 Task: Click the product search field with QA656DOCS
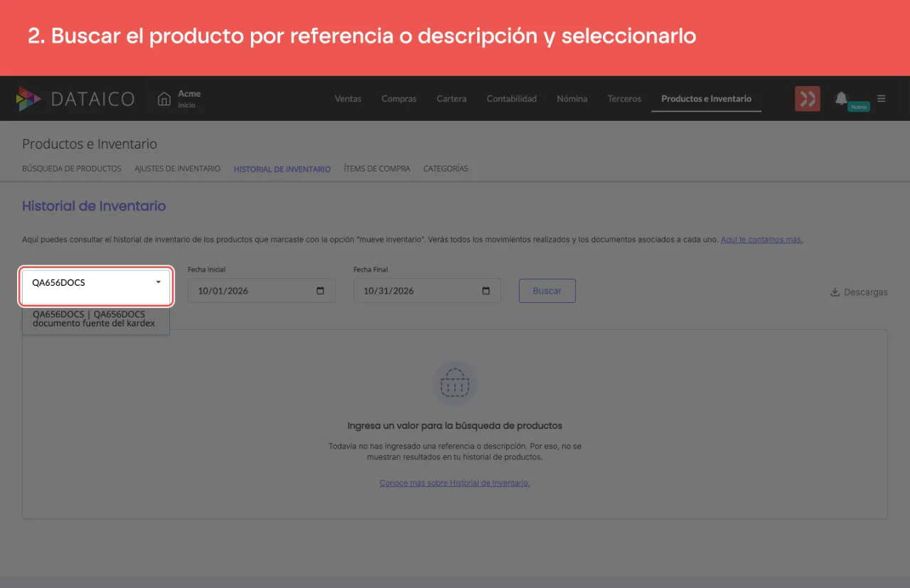pyautogui.click(x=96, y=287)
